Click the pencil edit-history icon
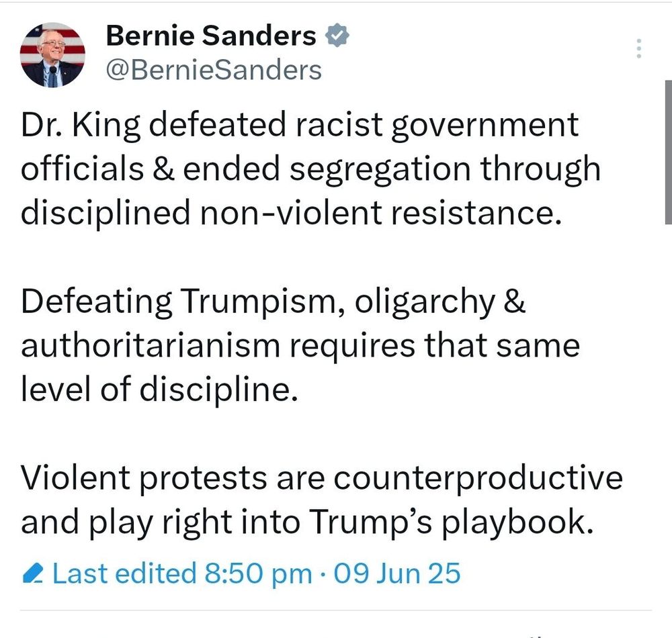672x638 pixels. 32,573
